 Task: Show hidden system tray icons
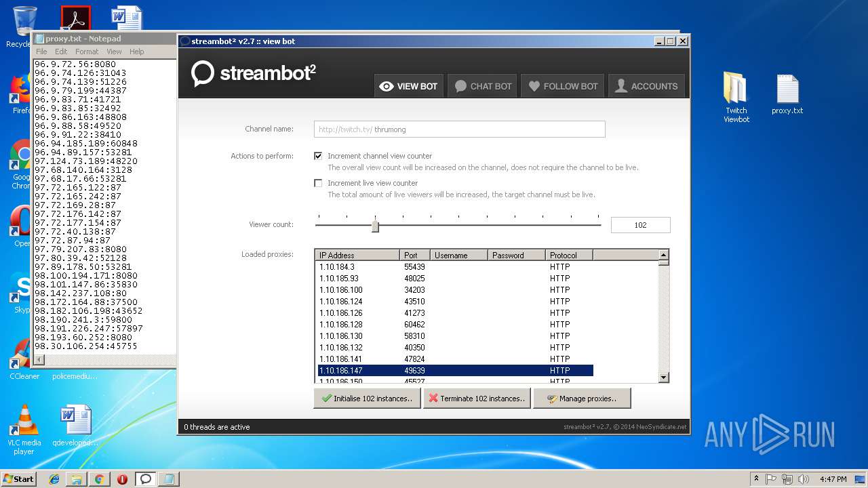pos(756,479)
